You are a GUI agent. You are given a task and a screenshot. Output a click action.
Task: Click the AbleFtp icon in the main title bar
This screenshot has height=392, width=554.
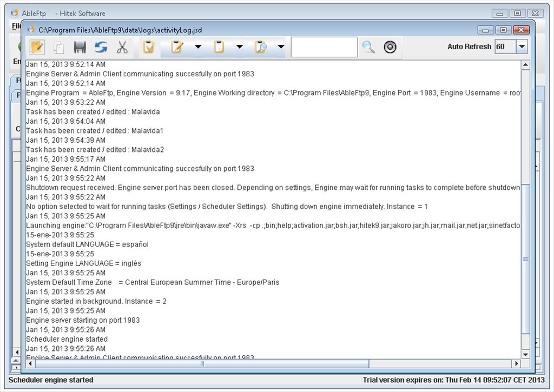tap(15, 13)
